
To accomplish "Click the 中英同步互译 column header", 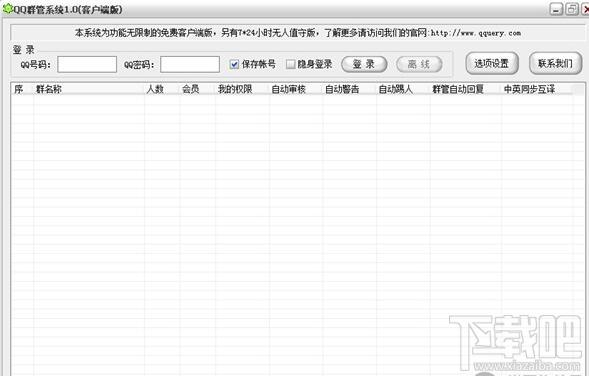I will 537,89.
